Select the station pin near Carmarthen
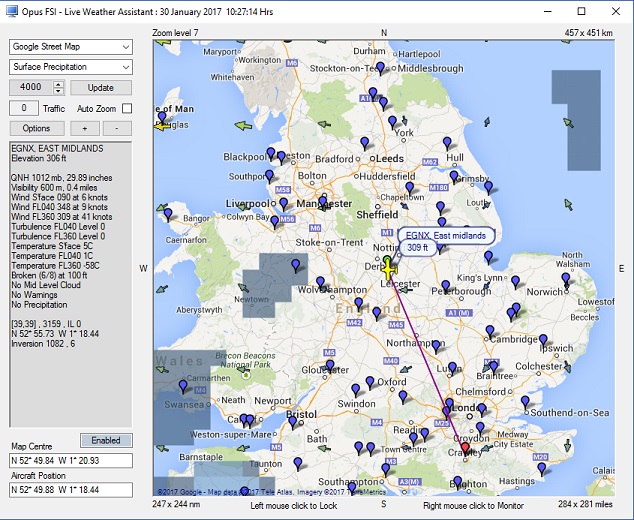This screenshot has width=634, height=520. pyautogui.click(x=183, y=386)
